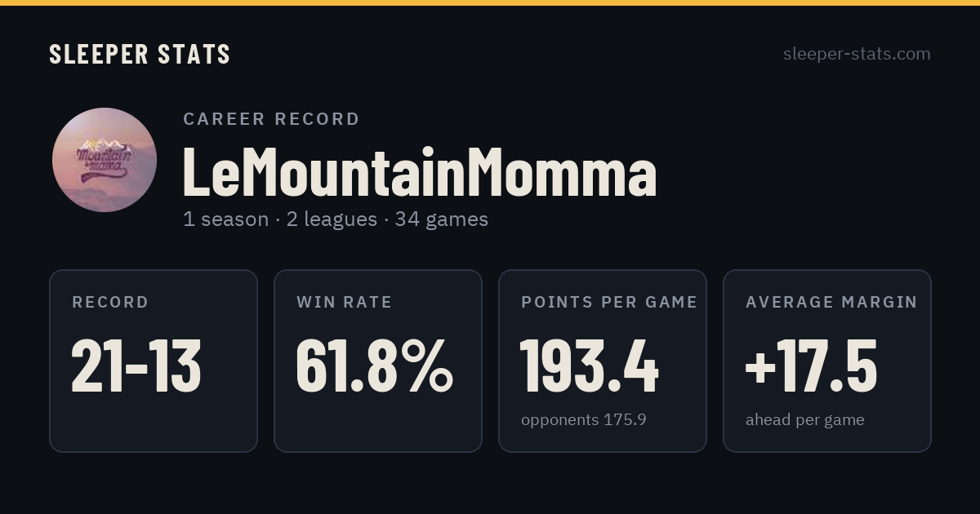This screenshot has height=514, width=980.
Task: Click the POINTS PER GAME label
Action: [x=609, y=303]
